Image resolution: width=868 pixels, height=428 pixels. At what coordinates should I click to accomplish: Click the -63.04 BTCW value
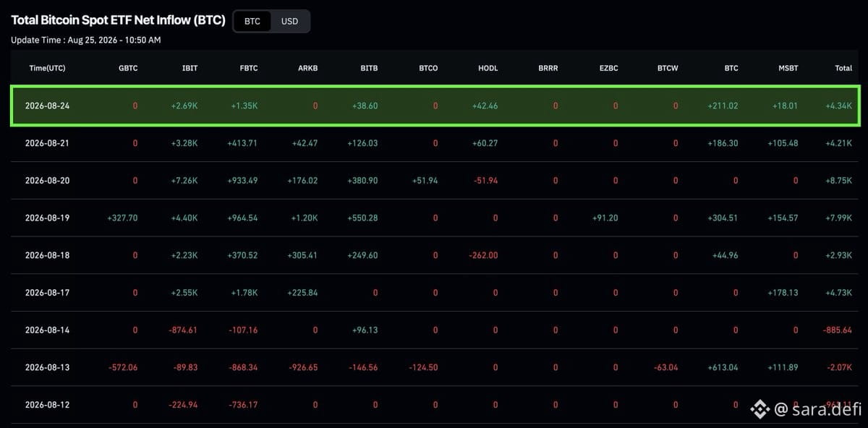[665, 367]
